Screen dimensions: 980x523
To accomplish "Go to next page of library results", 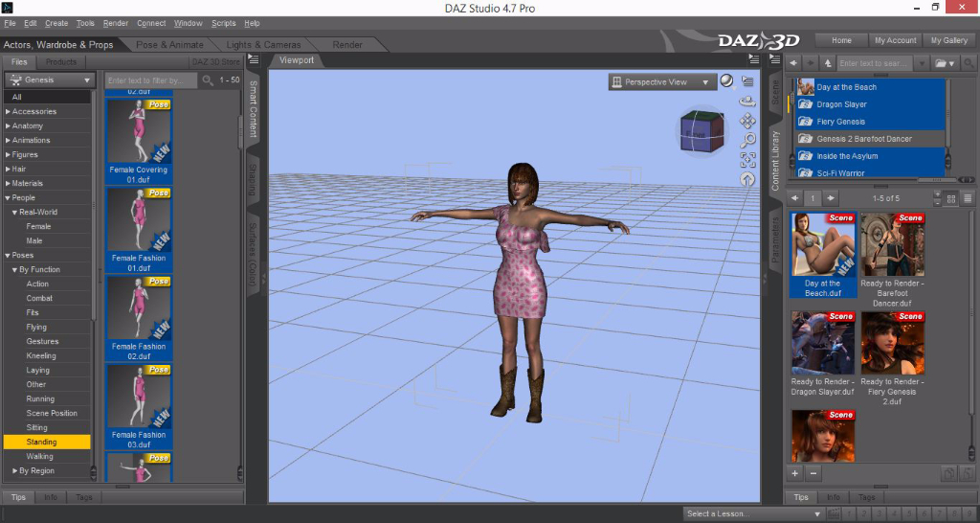I will click(830, 198).
